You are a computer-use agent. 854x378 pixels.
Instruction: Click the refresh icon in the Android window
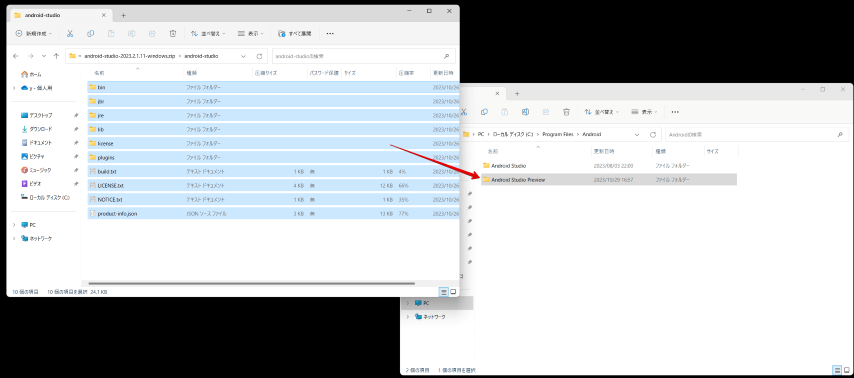pyautogui.click(x=652, y=134)
